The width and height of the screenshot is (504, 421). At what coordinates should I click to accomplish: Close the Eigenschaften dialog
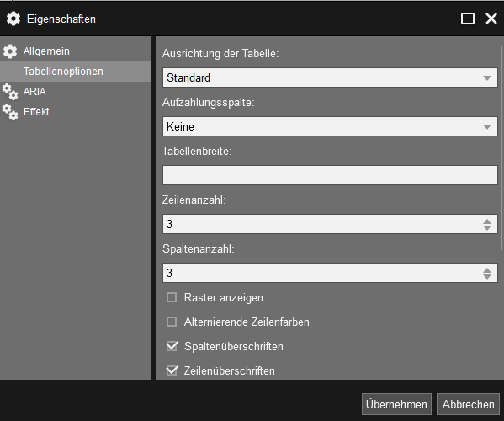click(491, 19)
